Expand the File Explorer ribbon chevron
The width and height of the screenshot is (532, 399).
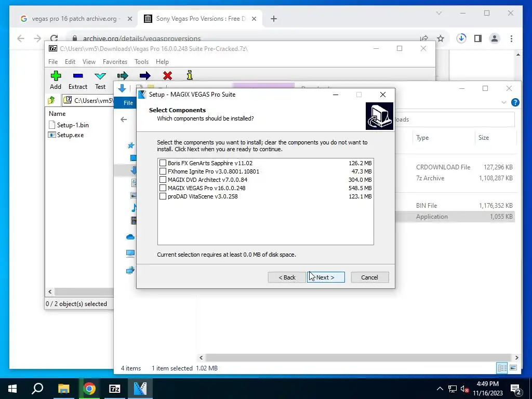pos(504,102)
